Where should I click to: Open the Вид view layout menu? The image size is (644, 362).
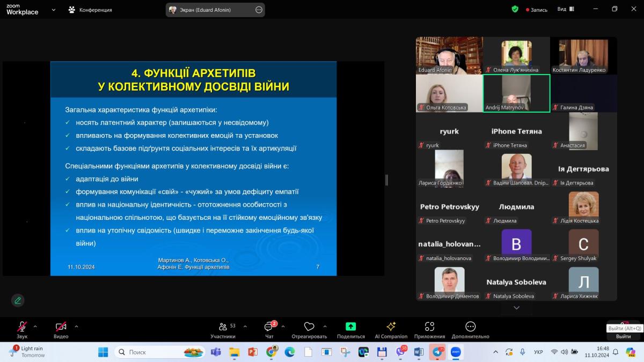[565, 9]
